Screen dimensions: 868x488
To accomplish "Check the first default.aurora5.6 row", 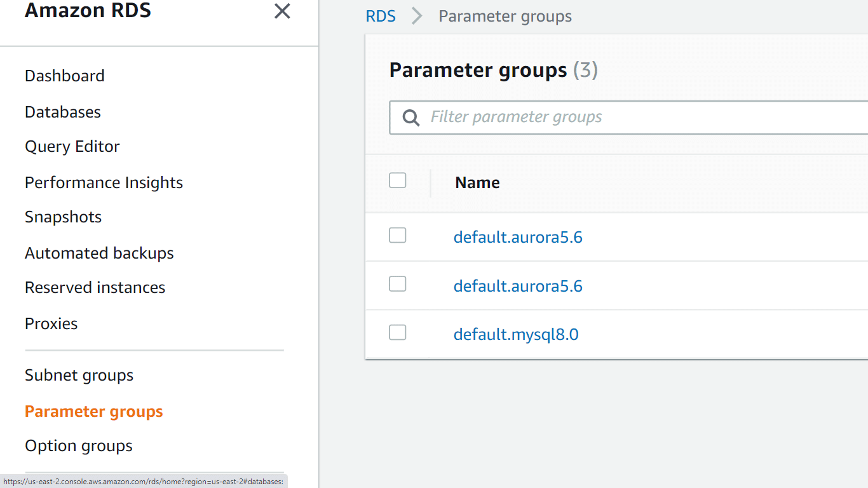I will coord(397,235).
